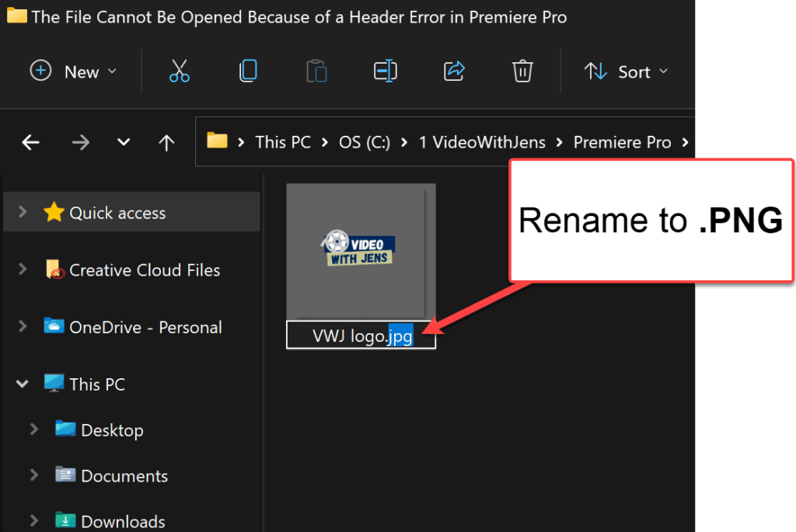Expand the Desktop folder node
796x532 pixels.
34,429
